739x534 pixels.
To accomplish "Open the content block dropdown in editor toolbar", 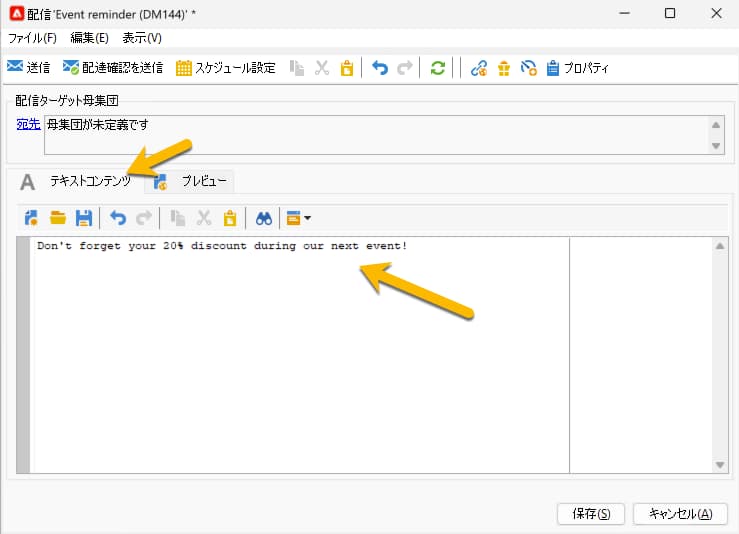I will point(299,218).
